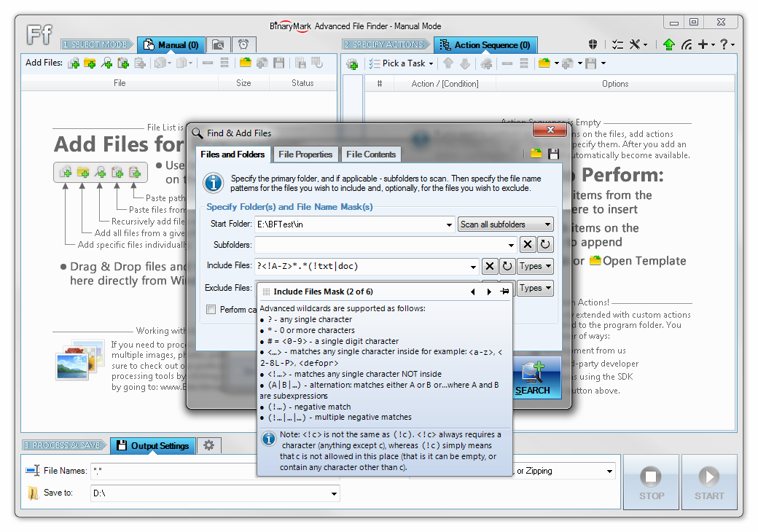Image resolution: width=758 pixels, height=532 pixels.
Task: Clear the Include Files mask
Action: (489, 266)
